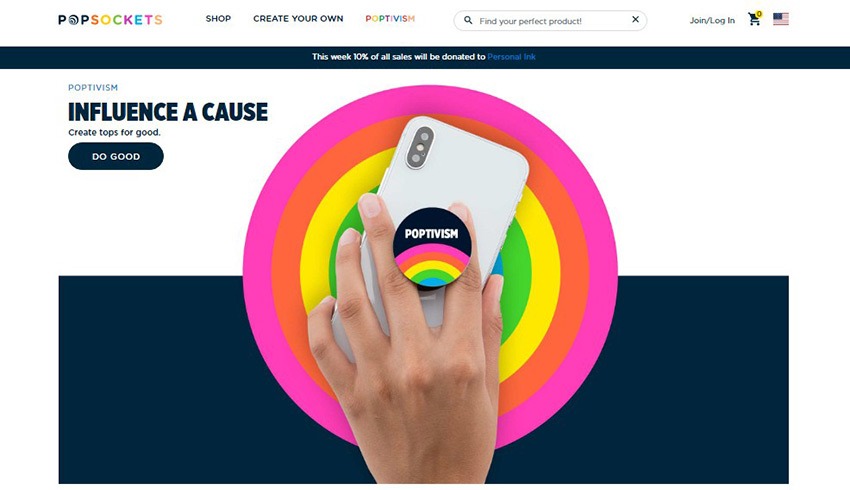
Task: Click the magnifying glass search icon
Action: [x=468, y=21]
